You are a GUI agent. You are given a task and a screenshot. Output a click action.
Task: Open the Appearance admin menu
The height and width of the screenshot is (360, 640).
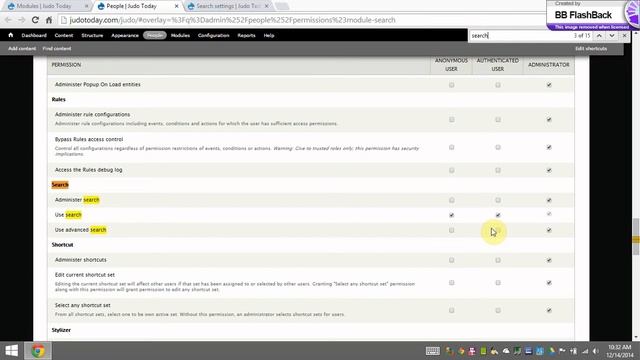[x=125, y=36]
